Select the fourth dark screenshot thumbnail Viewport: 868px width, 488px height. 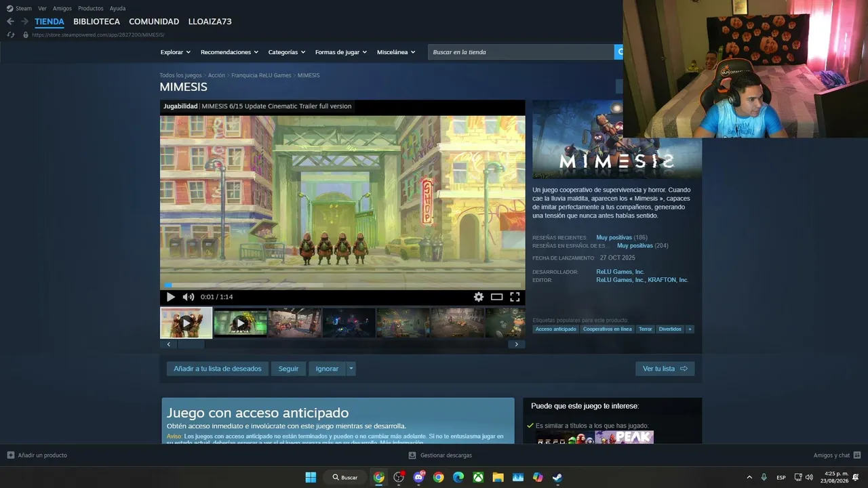tap(349, 323)
